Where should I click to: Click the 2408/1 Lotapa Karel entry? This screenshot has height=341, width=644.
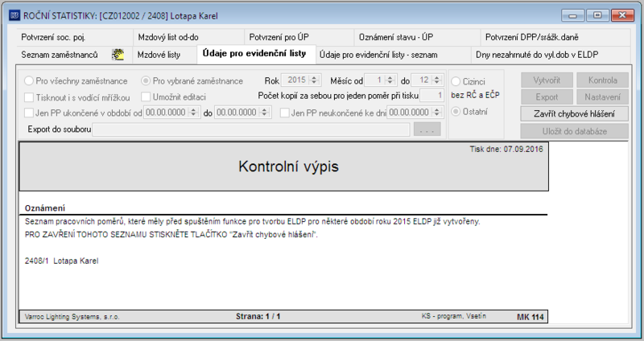[62, 261]
